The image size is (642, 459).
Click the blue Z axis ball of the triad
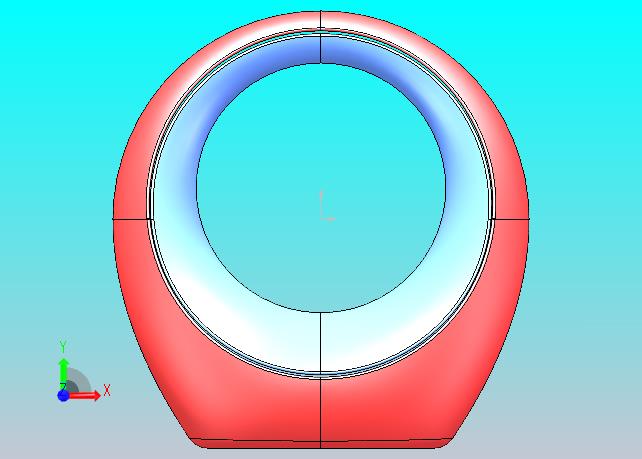(63, 396)
